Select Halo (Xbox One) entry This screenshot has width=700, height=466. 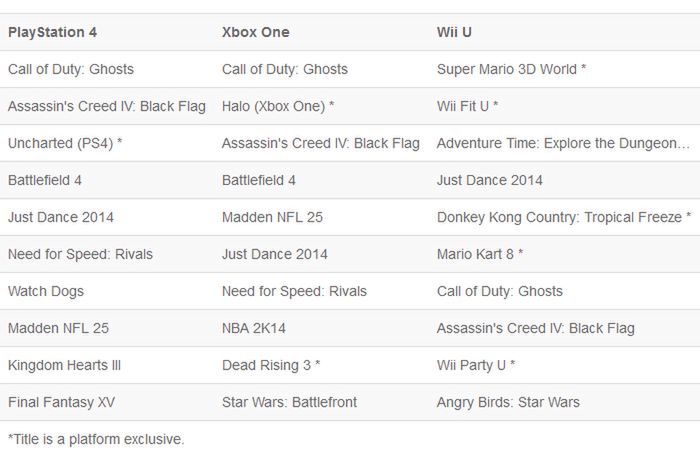click(x=278, y=106)
